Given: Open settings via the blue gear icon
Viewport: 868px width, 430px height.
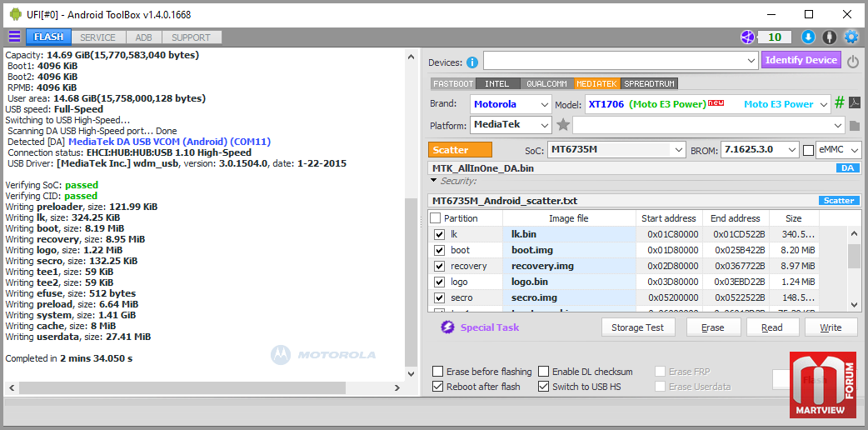Looking at the screenshot, I should pos(851,37).
